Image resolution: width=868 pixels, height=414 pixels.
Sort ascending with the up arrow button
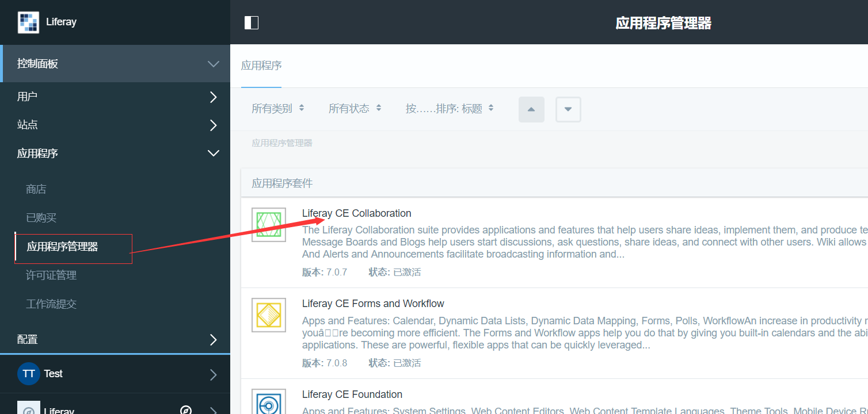click(x=531, y=109)
